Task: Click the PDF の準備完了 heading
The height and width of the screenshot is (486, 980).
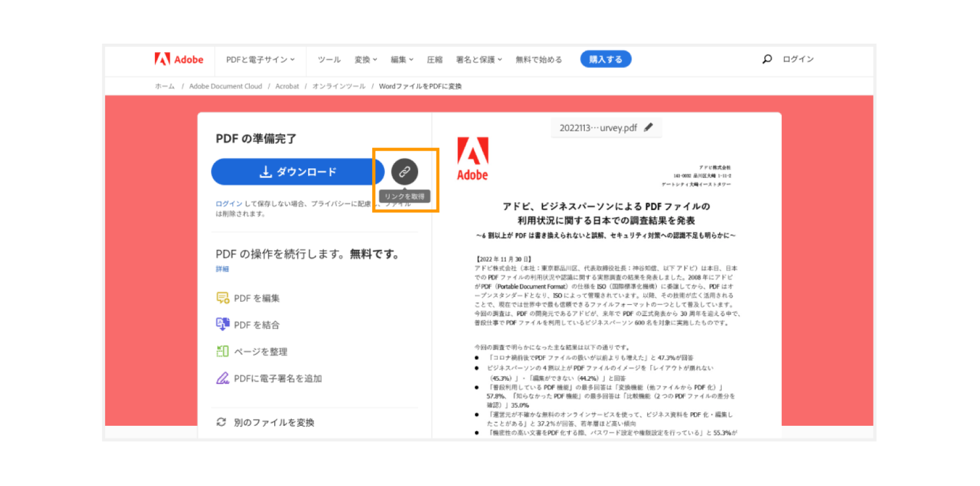Action: [256, 139]
